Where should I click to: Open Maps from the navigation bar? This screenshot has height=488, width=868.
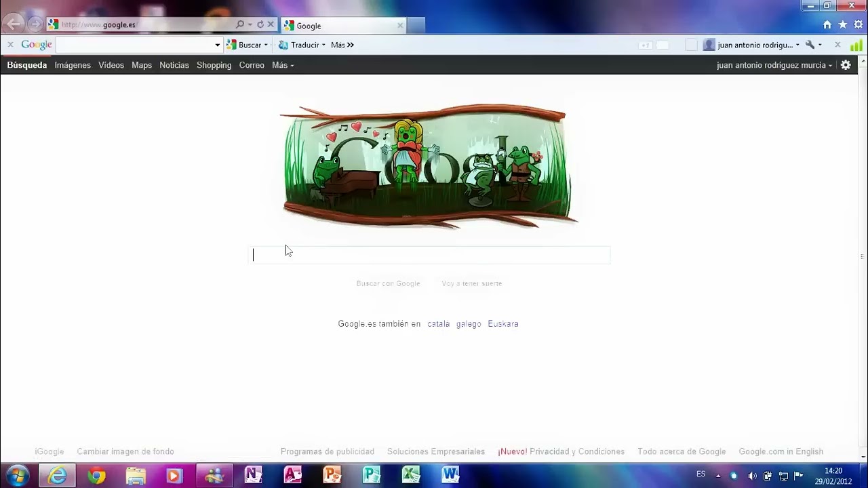(x=142, y=65)
